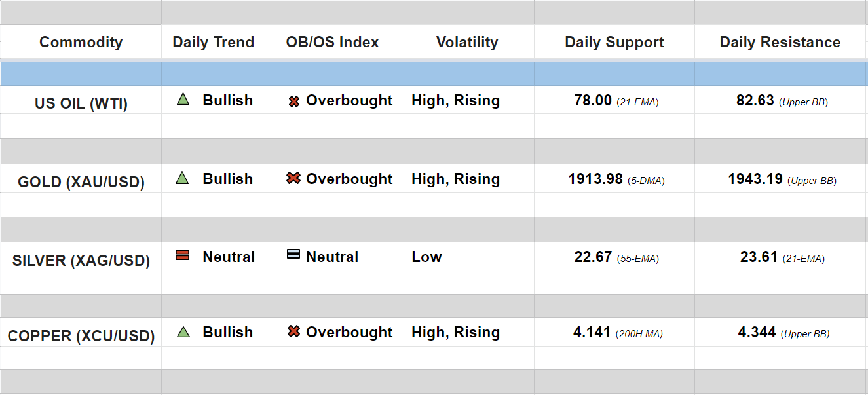Select the Daily Support header cell
Image resolution: width=868 pixels, height=395 pixels.
(614, 42)
